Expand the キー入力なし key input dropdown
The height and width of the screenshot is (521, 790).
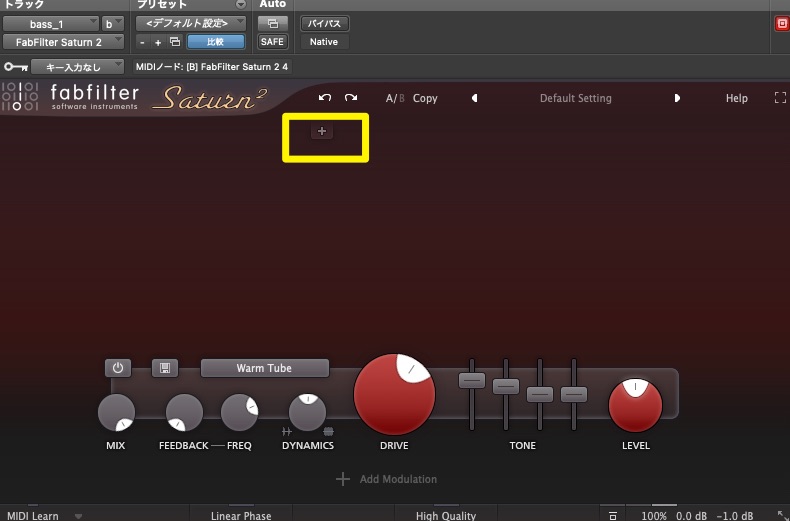(x=77, y=67)
